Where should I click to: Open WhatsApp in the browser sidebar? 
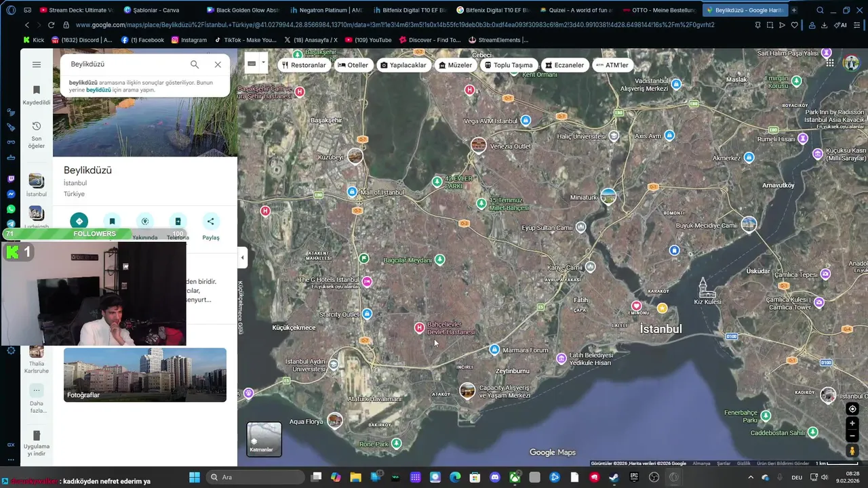point(11,209)
